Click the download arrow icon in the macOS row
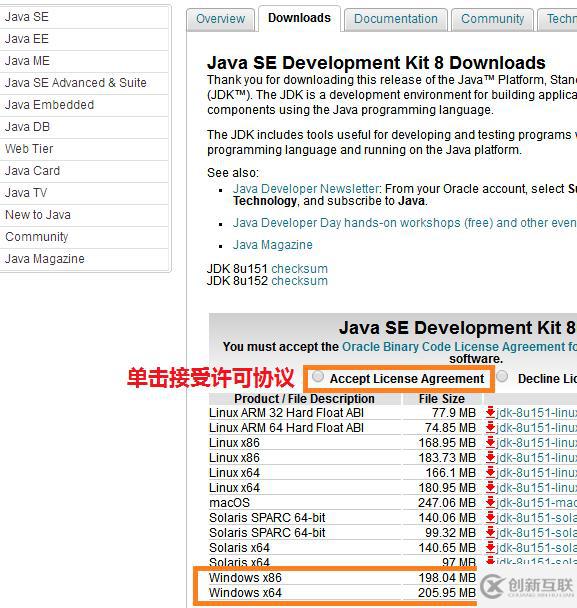This screenshot has width=577, height=608. [490, 503]
